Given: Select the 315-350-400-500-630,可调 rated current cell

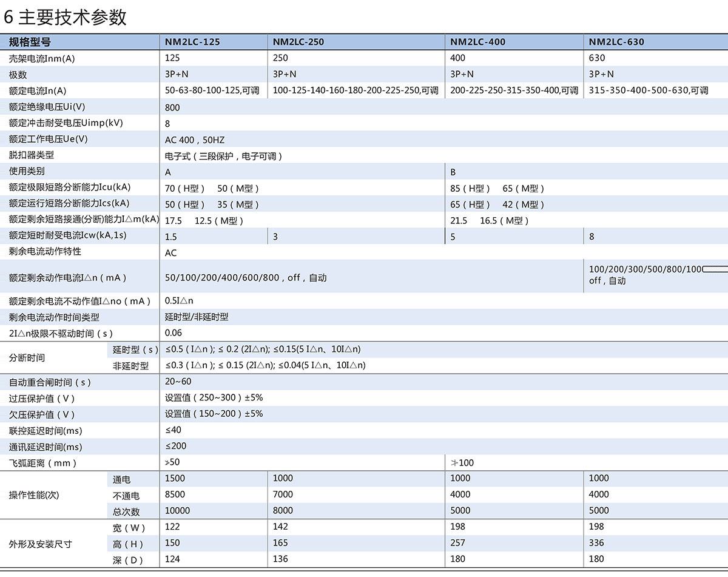Looking at the screenshot, I should click(649, 90).
